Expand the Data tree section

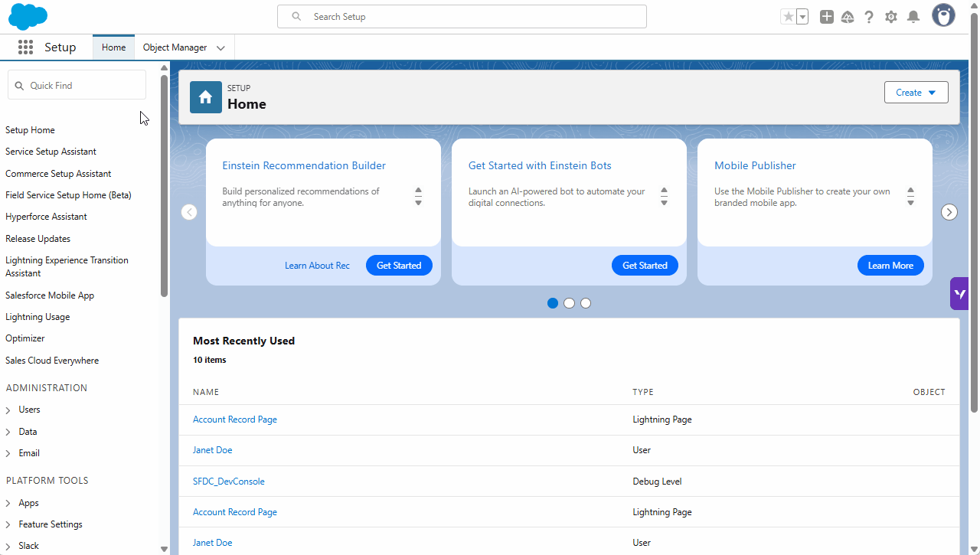[8, 432]
